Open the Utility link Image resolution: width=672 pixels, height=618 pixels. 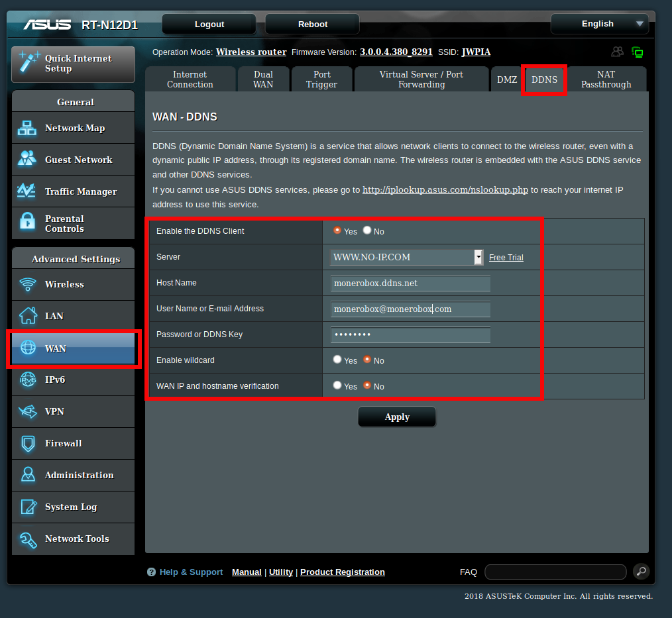tap(281, 572)
